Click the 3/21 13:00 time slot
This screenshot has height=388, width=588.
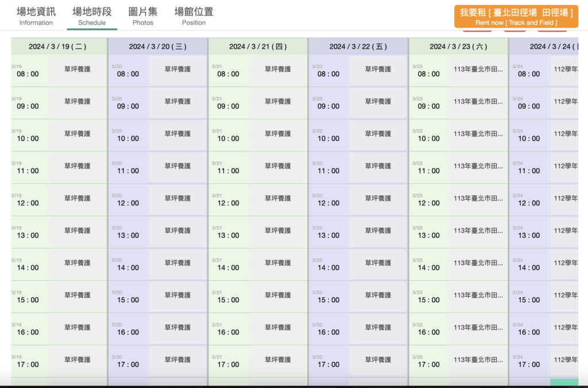tap(229, 232)
